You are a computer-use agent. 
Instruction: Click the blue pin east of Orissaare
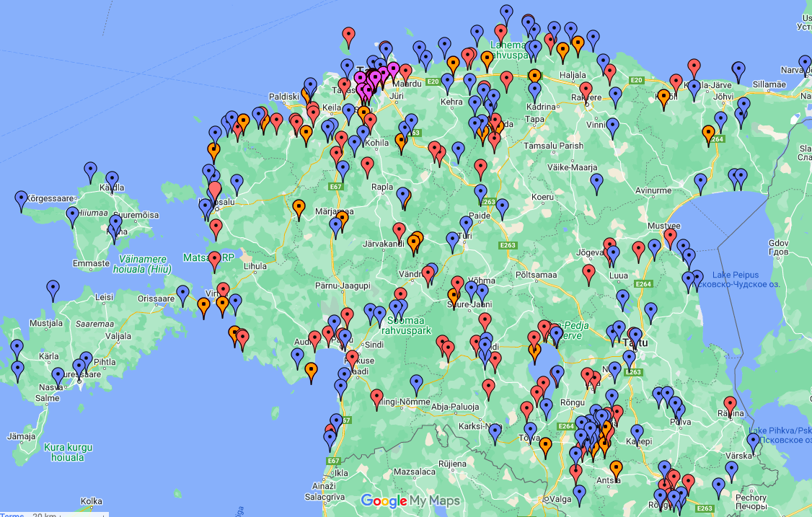(x=183, y=294)
